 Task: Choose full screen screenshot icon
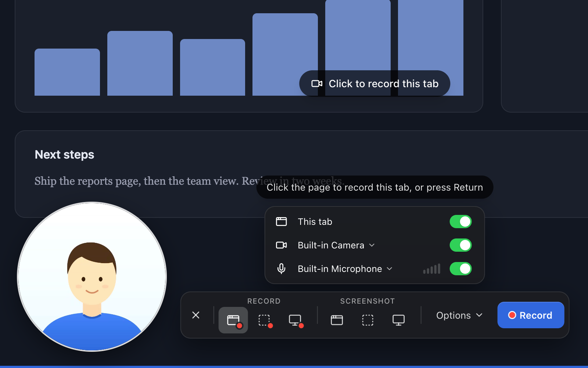399,320
